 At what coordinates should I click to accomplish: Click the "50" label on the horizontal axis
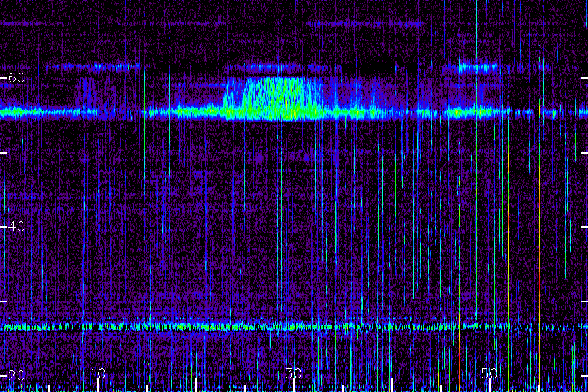[489, 373]
